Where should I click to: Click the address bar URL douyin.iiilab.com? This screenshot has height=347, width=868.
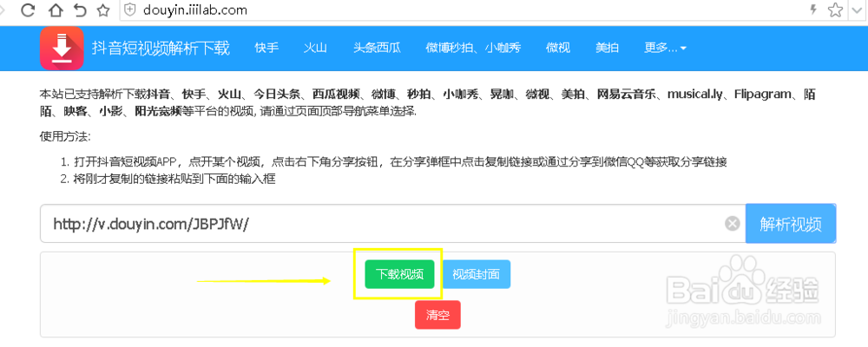pyautogui.click(x=195, y=10)
